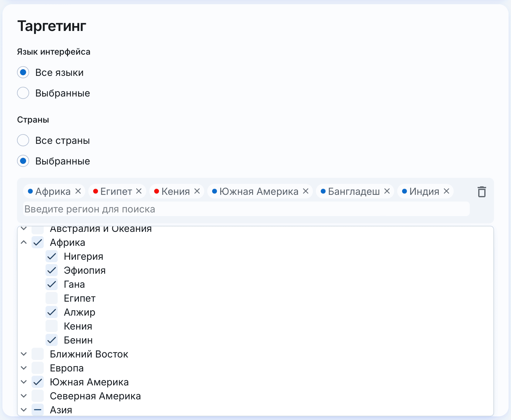Select the Все страны radio option
The height and width of the screenshot is (420, 511).
pyautogui.click(x=23, y=141)
